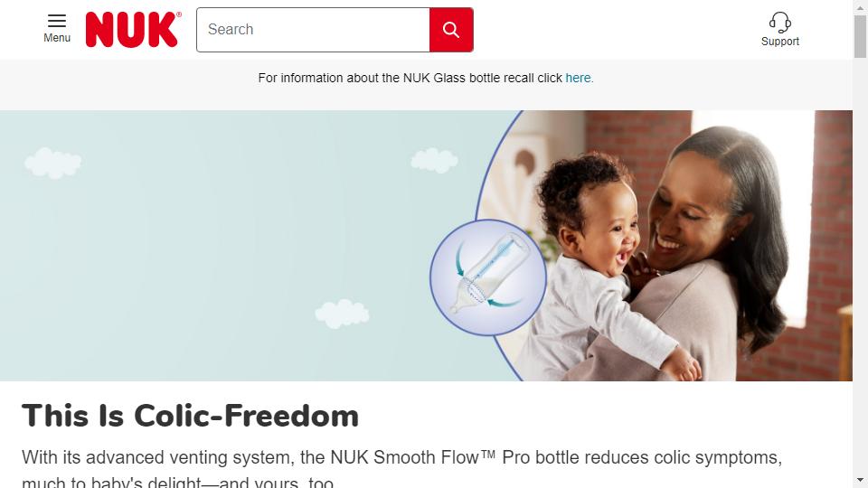868x488 pixels.
Task: Click the scrollbar up arrow
Action: 860,6
